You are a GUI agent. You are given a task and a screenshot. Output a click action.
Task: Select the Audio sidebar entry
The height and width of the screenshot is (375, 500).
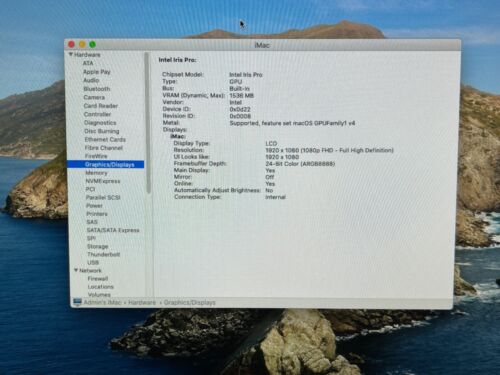91,80
